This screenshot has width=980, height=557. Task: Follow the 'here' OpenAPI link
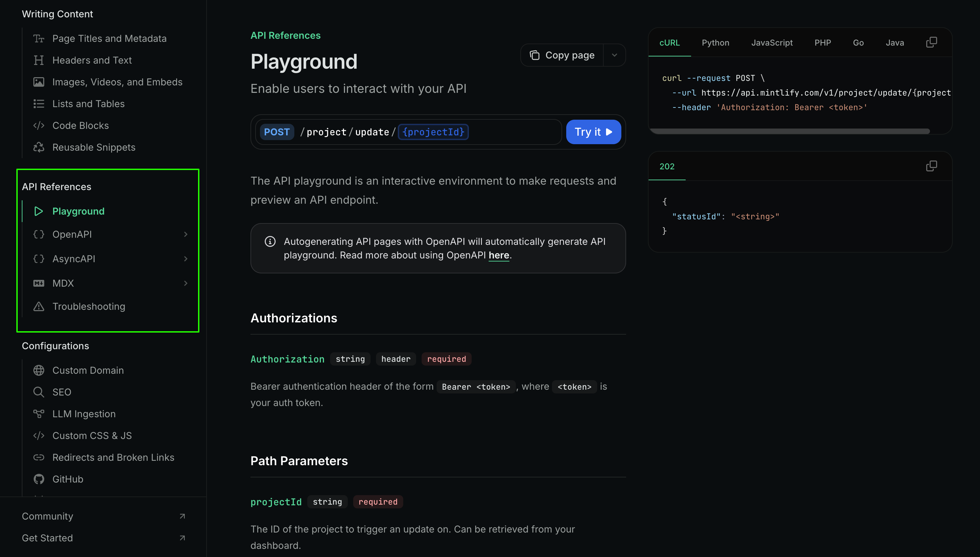pos(499,255)
